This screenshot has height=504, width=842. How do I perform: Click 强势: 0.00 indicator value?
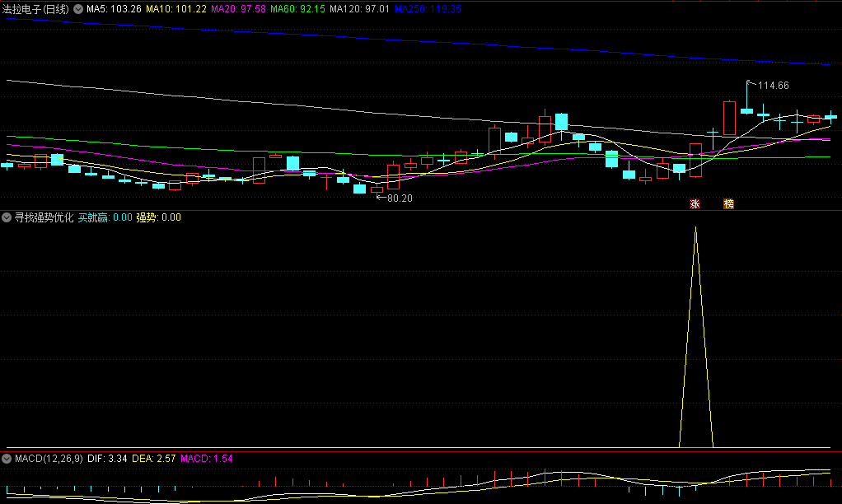158,217
